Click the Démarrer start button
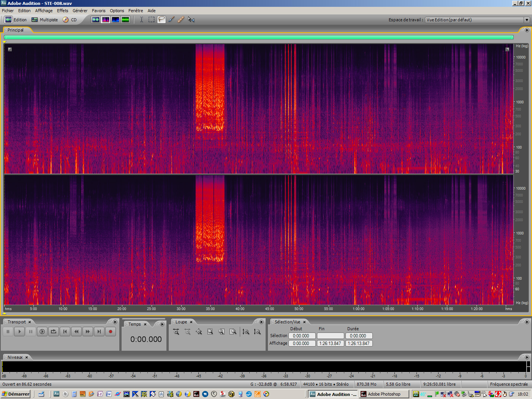Viewport: 532px width, 399px height. [x=16, y=394]
